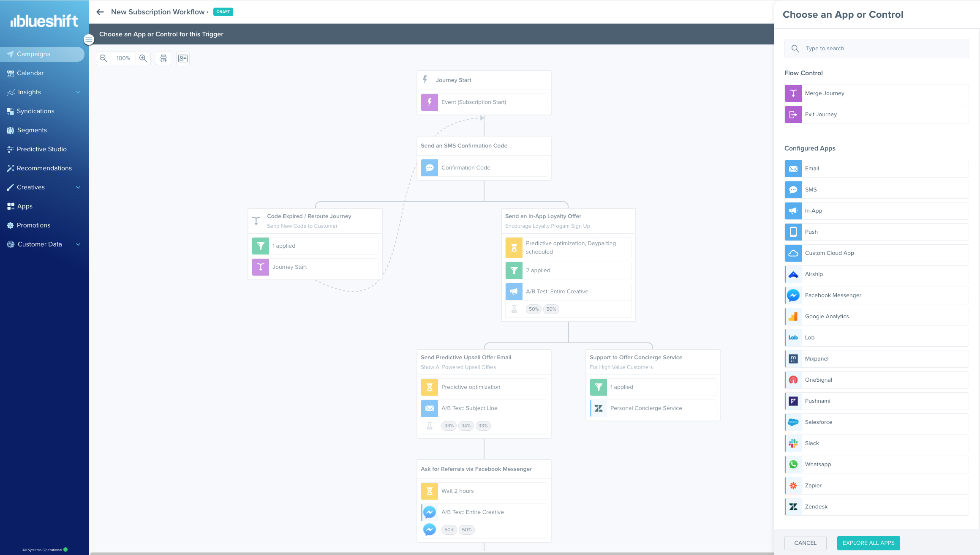Click the Code Expired / Reroute Journey header
This screenshot has width=980, height=555.
click(x=315, y=221)
